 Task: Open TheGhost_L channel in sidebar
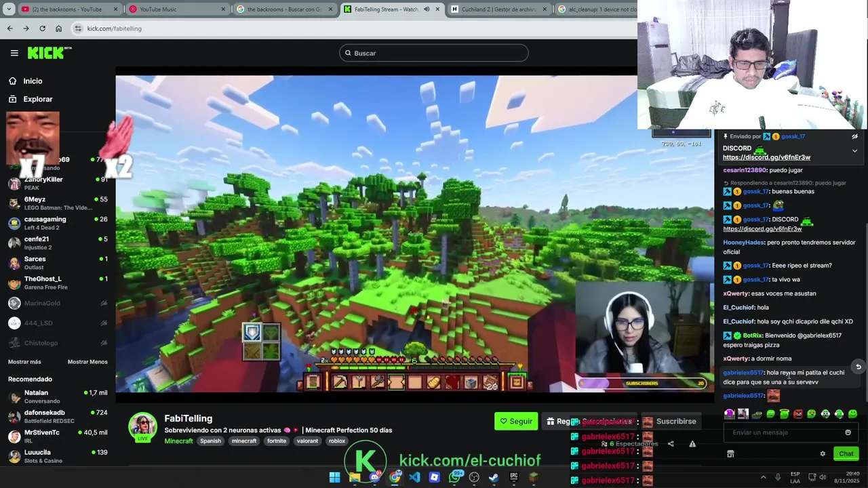[x=58, y=283]
